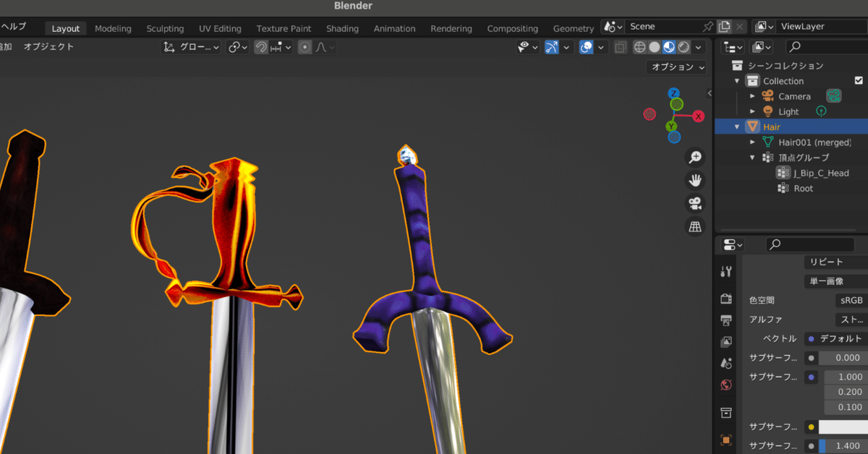Switch to rendered shading mode
This screenshot has height=454, width=868.
pos(684,47)
